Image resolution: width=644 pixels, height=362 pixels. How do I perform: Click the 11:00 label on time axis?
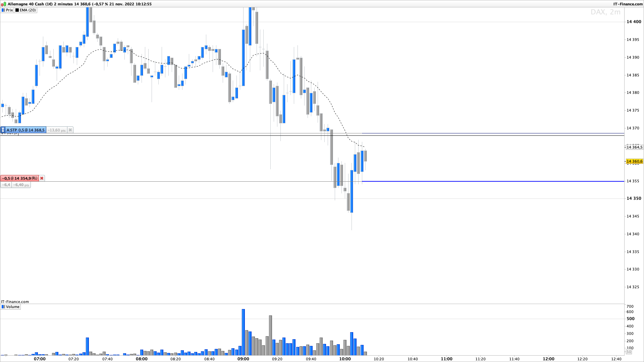[x=446, y=359]
